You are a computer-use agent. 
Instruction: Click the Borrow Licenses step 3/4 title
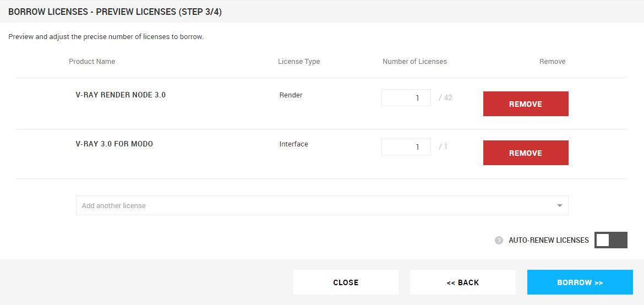point(115,12)
